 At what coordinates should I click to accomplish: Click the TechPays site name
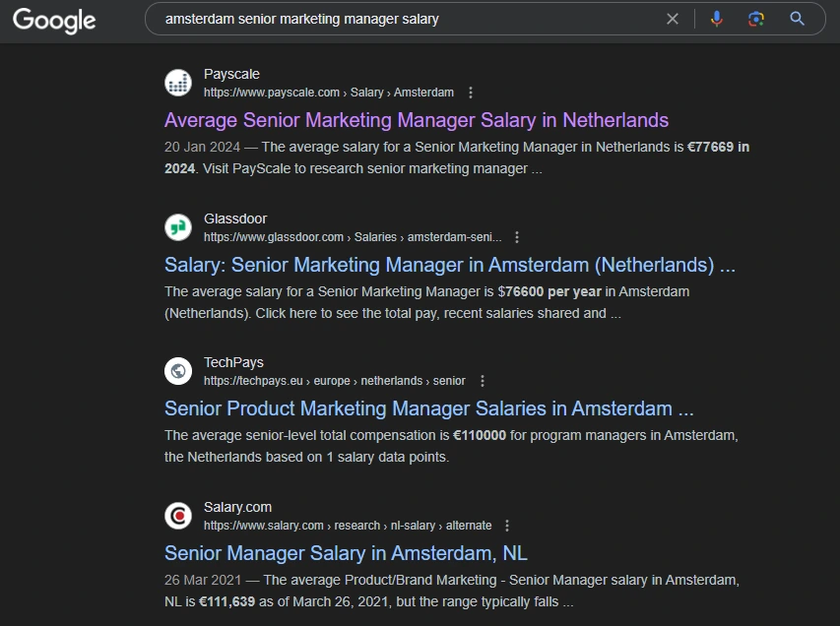click(233, 362)
